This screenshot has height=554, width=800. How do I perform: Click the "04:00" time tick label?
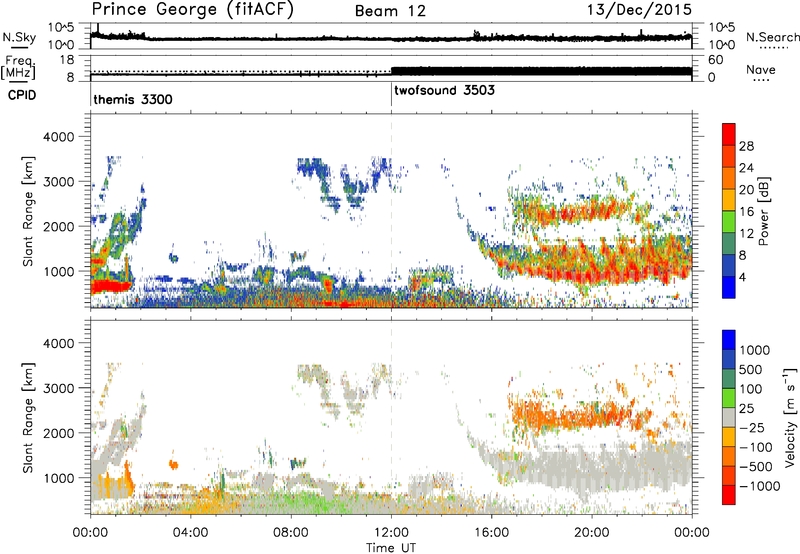point(190,533)
